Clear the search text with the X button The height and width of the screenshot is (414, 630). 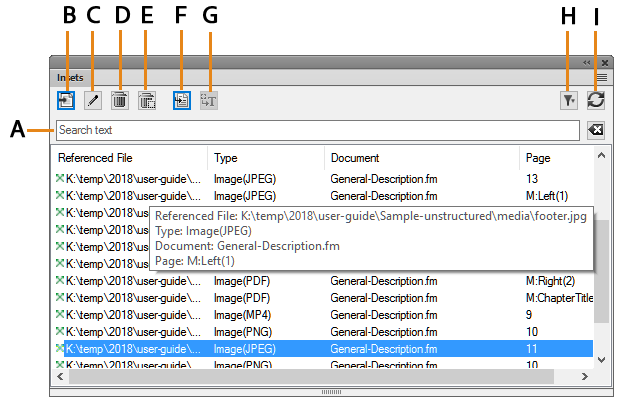coord(595,131)
